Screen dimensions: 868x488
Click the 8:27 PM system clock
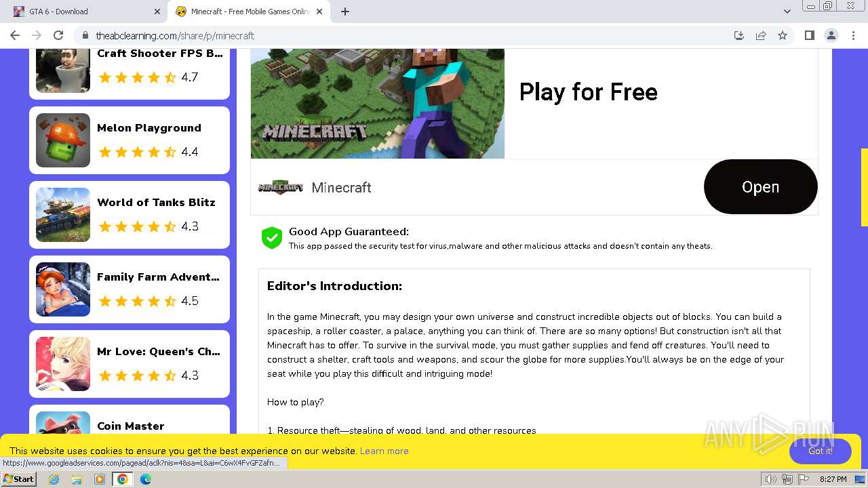(833, 479)
